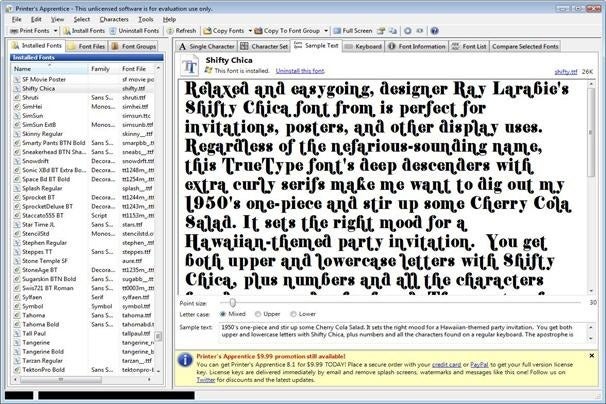Viewport: 606px width, 404px height.
Task: Click the Copy Fonts toolbar button
Action: click(x=224, y=31)
